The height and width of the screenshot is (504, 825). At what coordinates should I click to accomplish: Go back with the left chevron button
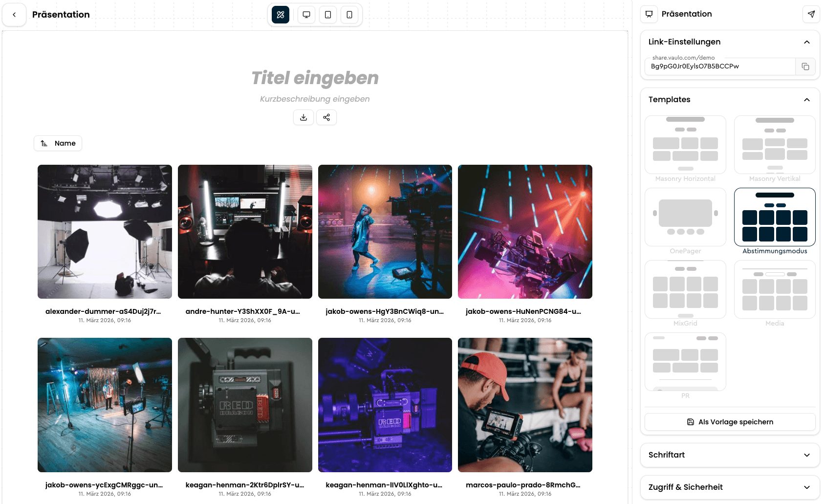pos(14,15)
